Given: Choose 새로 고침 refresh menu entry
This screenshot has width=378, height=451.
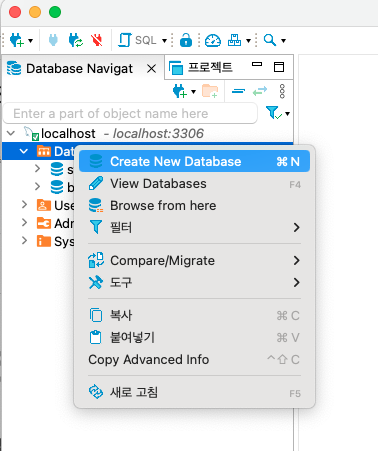Looking at the screenshot, I should [x=194, y=392].
